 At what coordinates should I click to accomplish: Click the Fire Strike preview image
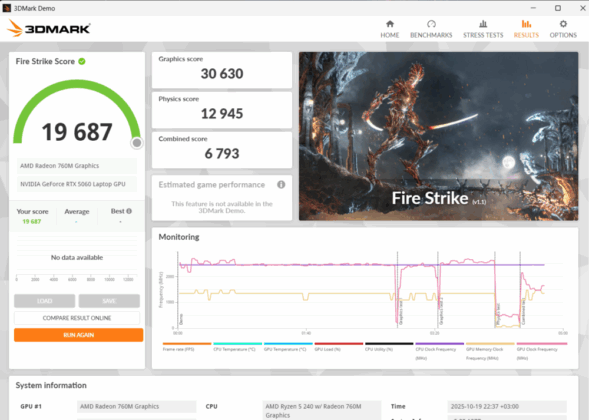point(438,136)
